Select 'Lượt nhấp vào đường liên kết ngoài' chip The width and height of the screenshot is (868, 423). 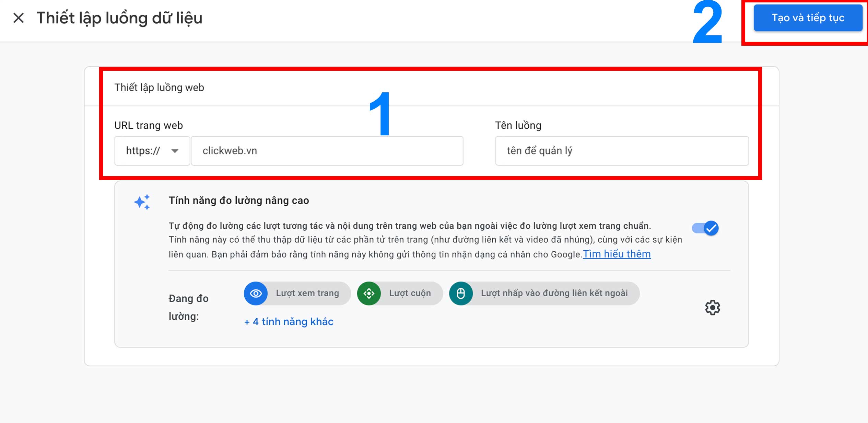coord(554,293)
